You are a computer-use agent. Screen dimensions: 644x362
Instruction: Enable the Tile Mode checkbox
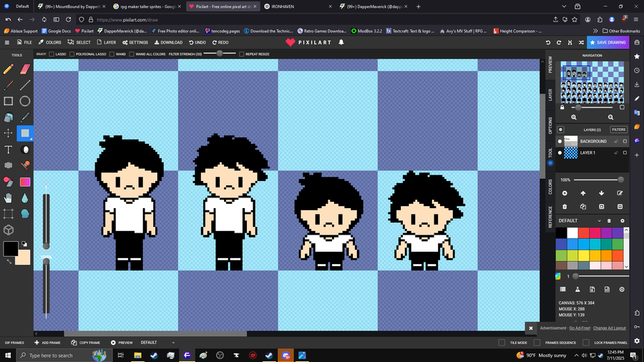(502, 343)
